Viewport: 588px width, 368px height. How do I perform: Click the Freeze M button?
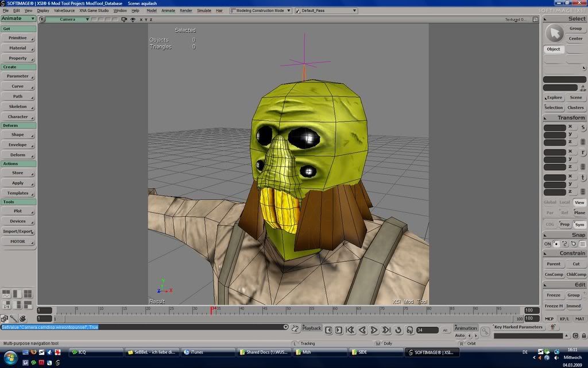pyautogui.click(x=554, y=306)
